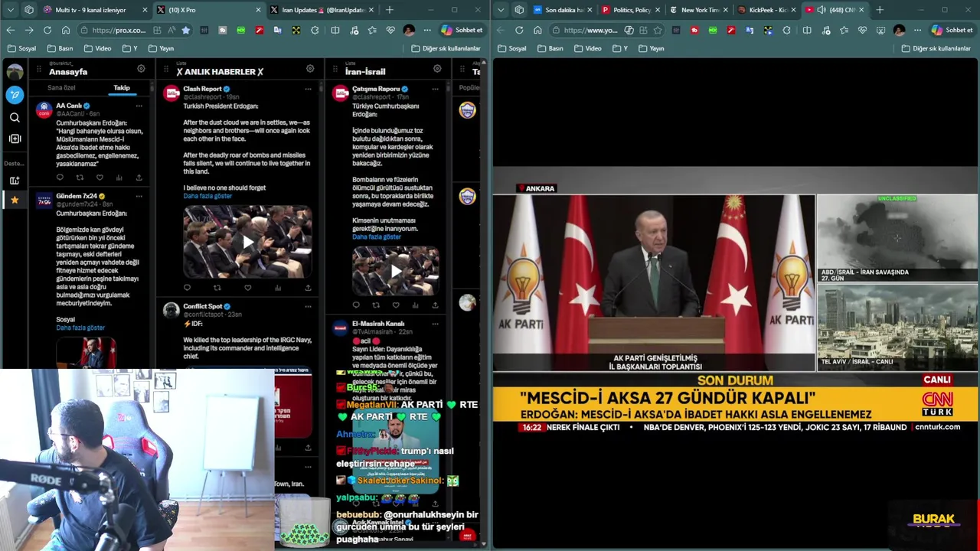Play the Çatışma Raporu post video
Viewport: 980px width, 551px height.
(x=396, y=271)
